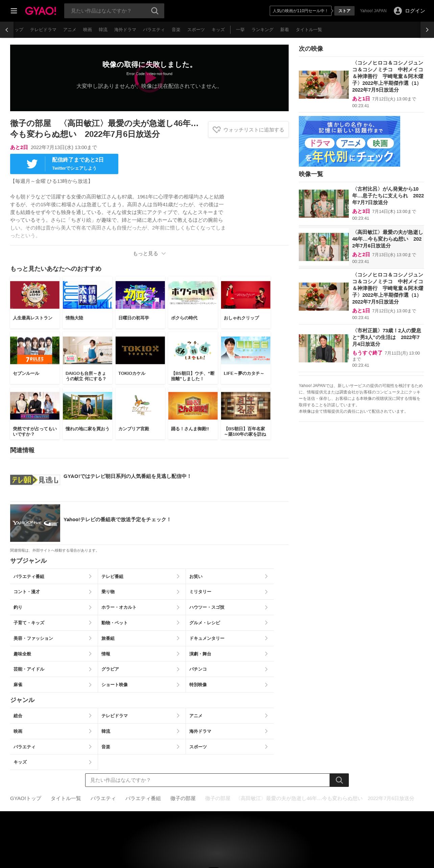Open the 韓流 category tab
Image resolution: width=434 pixels, height=868 pixels.
coord(103,30)
